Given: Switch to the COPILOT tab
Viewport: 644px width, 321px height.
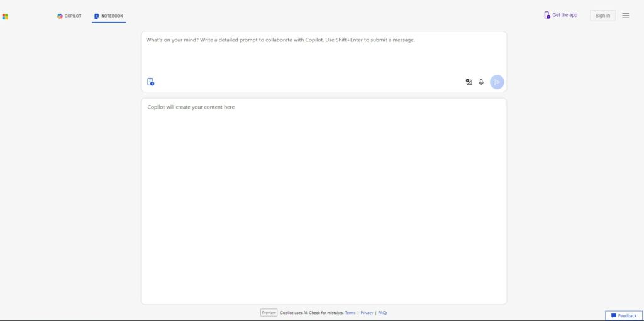Looking at the screenshot, I should (x=69, y=16).
